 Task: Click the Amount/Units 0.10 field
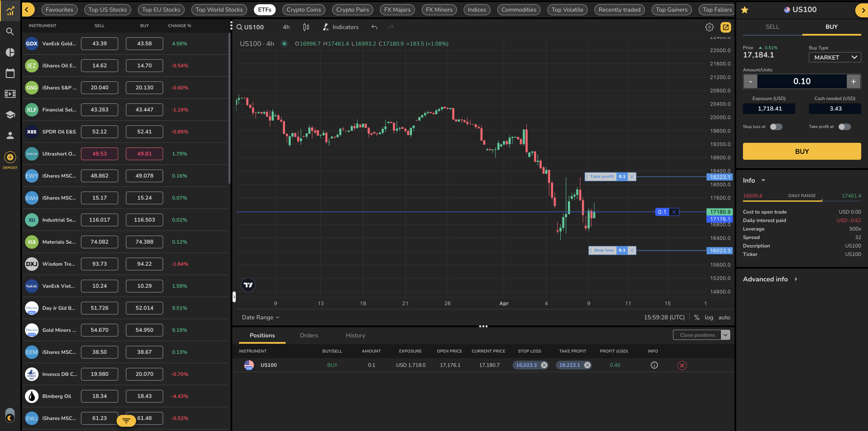click(802, 81)
